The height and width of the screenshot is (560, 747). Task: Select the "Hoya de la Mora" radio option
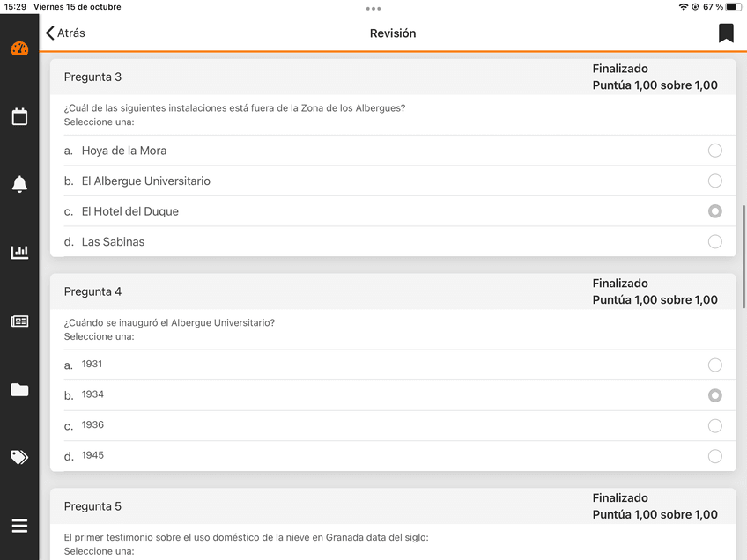(714, 151)
